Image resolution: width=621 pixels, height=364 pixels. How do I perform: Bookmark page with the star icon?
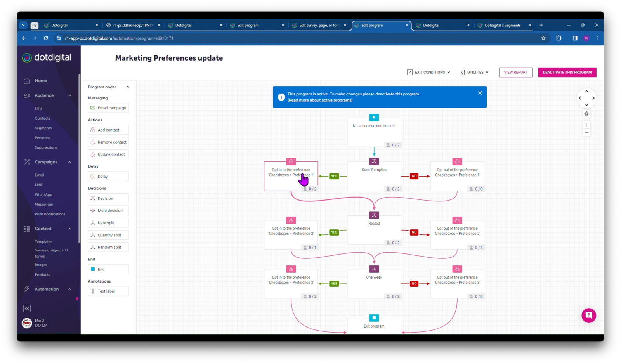click(x=543, y=38)
